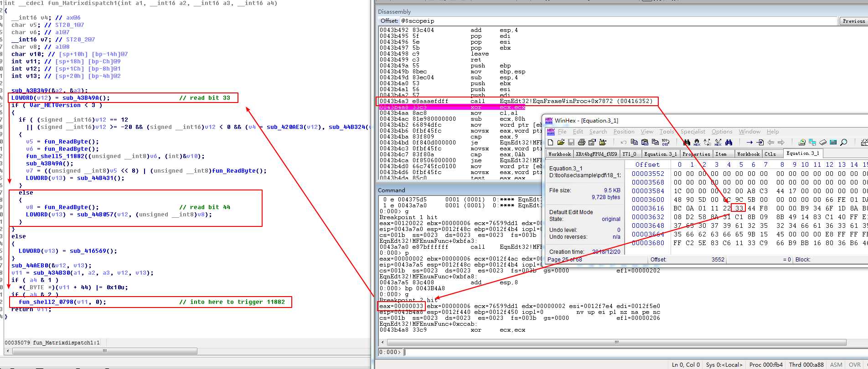Click the WinHex Copy hex values icon
Screen dimensions: 868x369
point(655,143)
